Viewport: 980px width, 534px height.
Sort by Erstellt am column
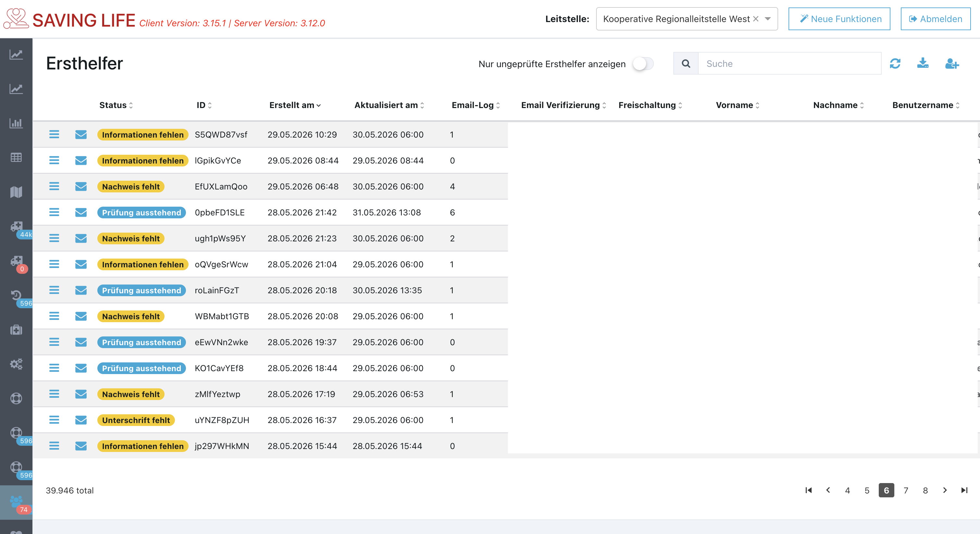pos(295,105)
